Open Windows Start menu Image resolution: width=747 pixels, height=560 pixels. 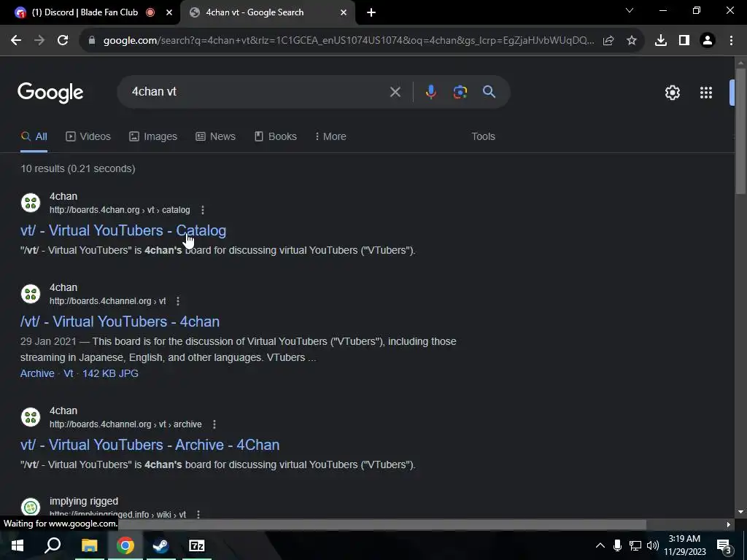pyautogui.click(x=18, y=545)
